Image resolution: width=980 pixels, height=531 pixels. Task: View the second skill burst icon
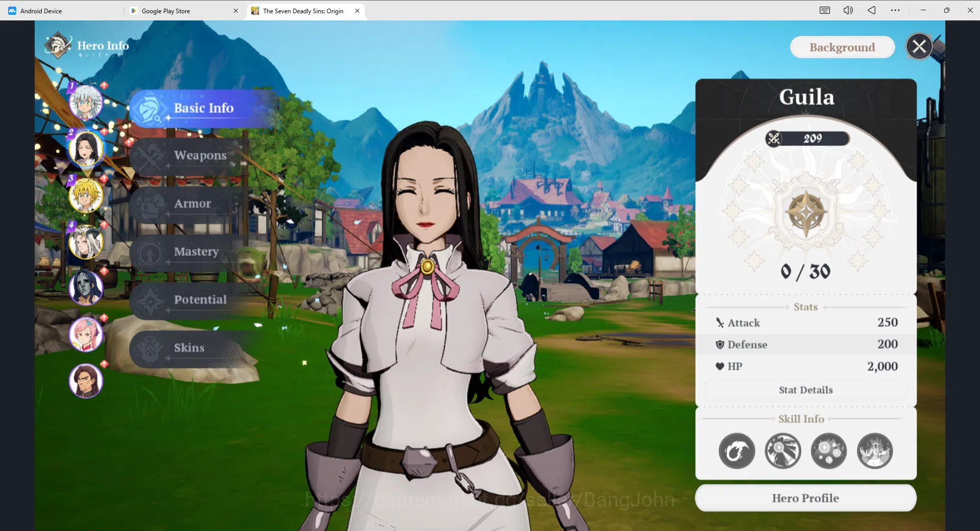coord(782,451)
